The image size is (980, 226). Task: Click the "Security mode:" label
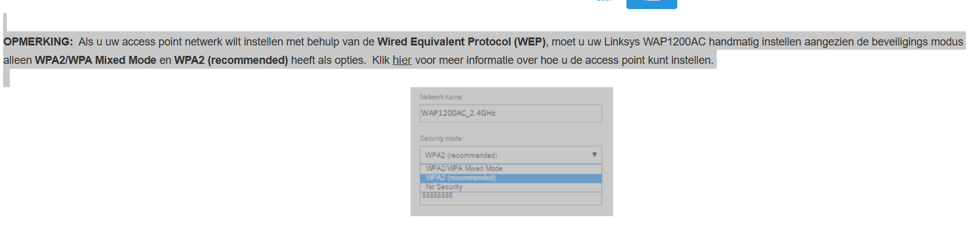442,139
